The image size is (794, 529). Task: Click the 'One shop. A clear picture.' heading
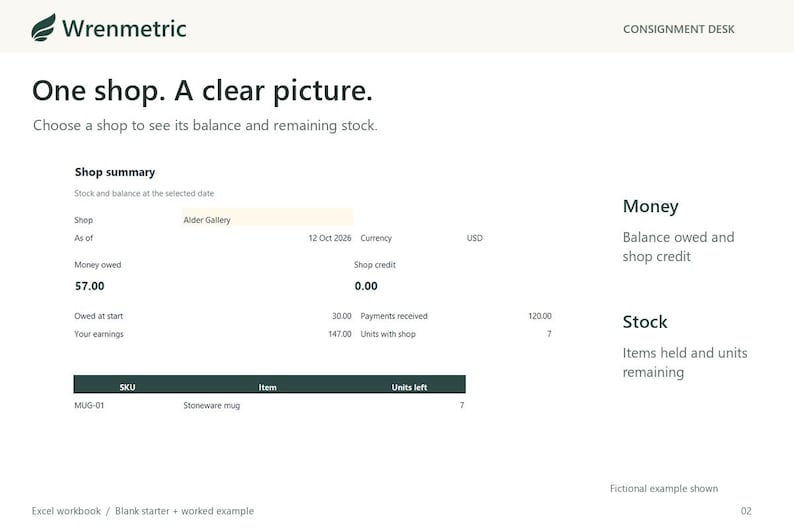(202, 92)
